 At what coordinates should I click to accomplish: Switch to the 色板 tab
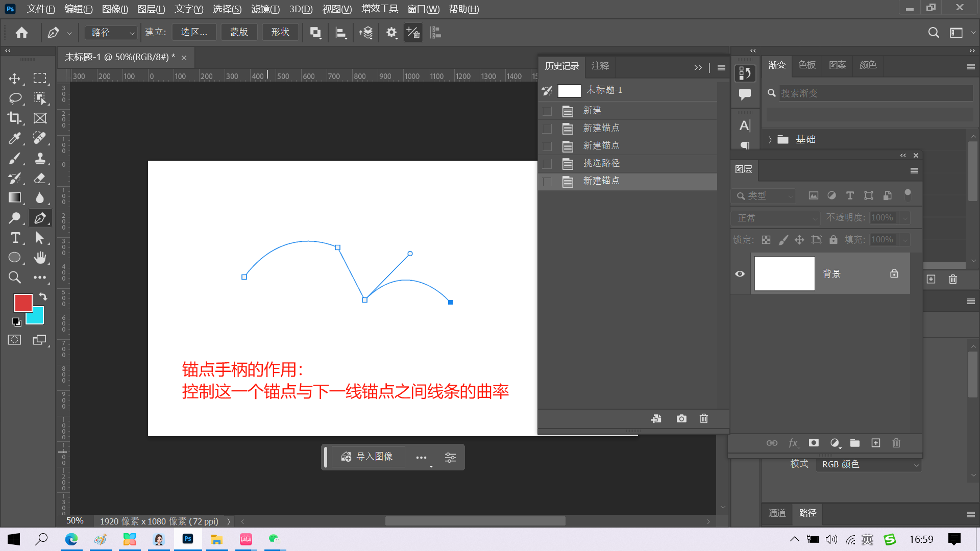806,65
